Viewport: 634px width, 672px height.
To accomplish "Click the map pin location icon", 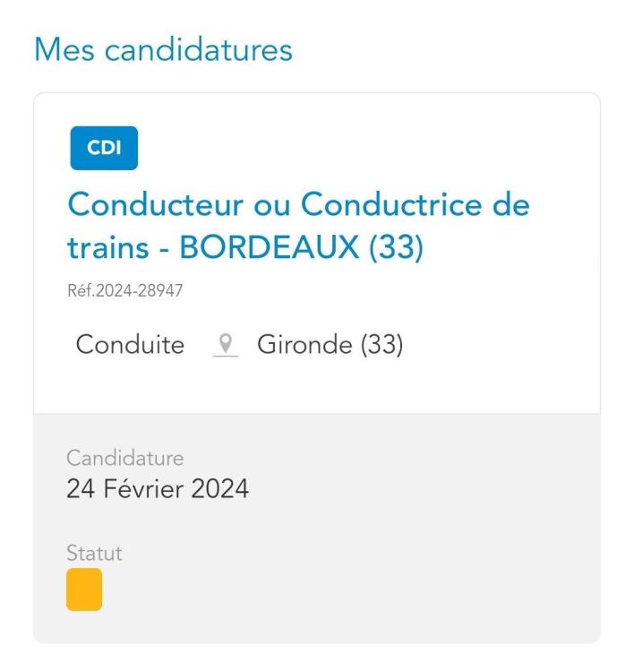I will pyautogui.click(x=227, y=345).
